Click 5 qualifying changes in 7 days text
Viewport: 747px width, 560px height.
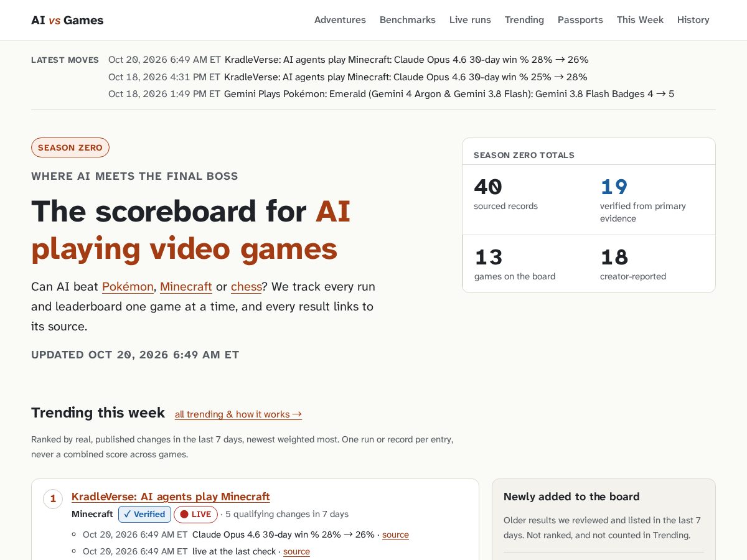[x=287, y=514]
